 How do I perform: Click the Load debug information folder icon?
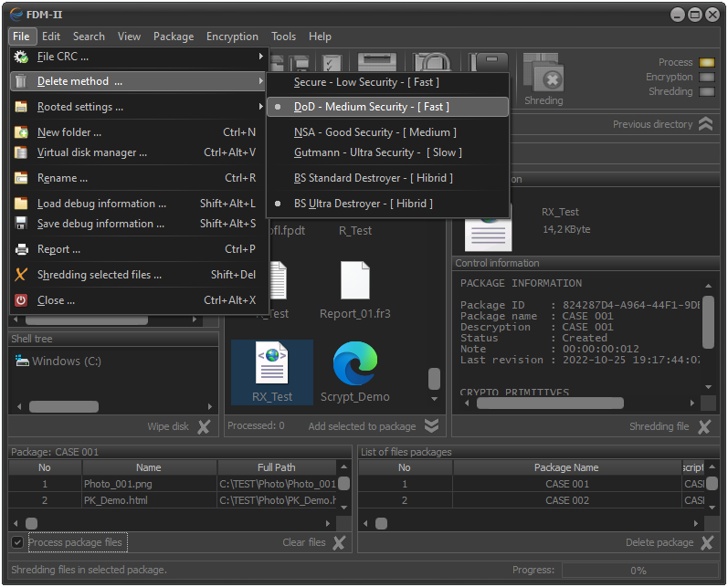pos(21,204)
